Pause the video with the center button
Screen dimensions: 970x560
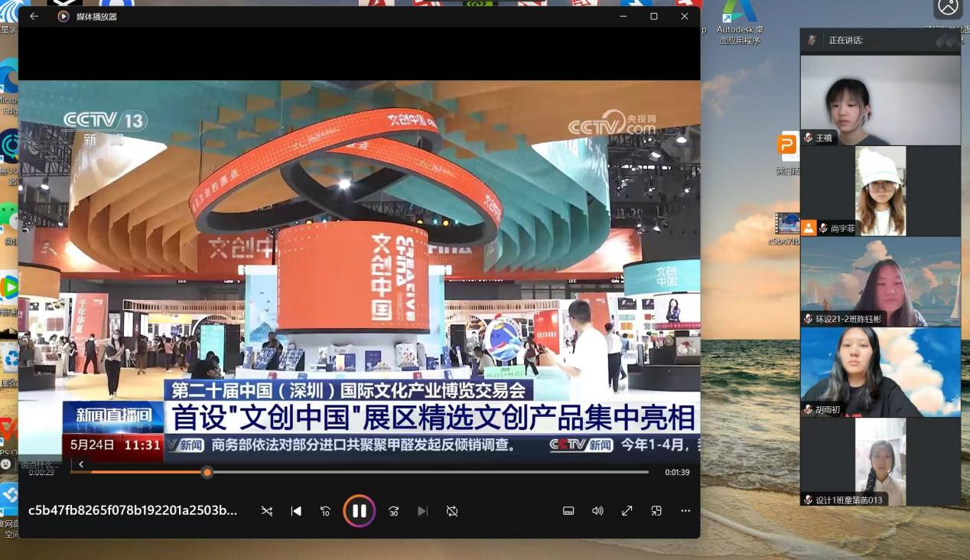(359, 511)
